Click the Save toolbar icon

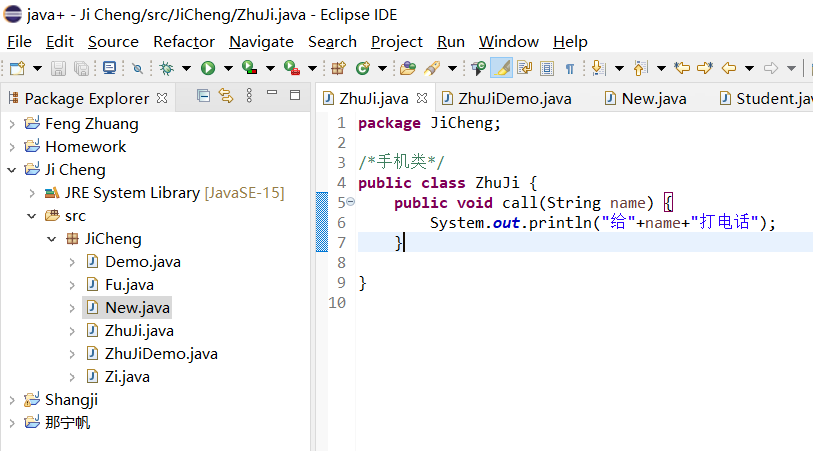pyautogui.click(x=58, y=68)
